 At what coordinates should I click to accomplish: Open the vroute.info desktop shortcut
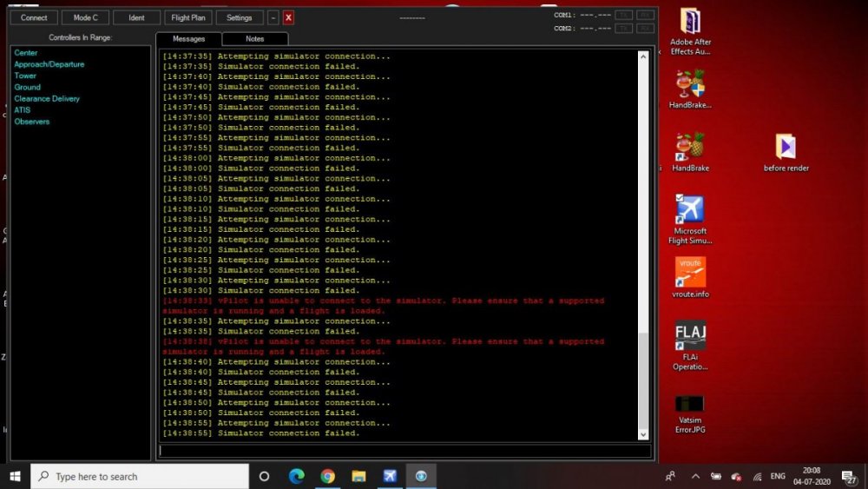pyautogui.click(x=690, y=276)
